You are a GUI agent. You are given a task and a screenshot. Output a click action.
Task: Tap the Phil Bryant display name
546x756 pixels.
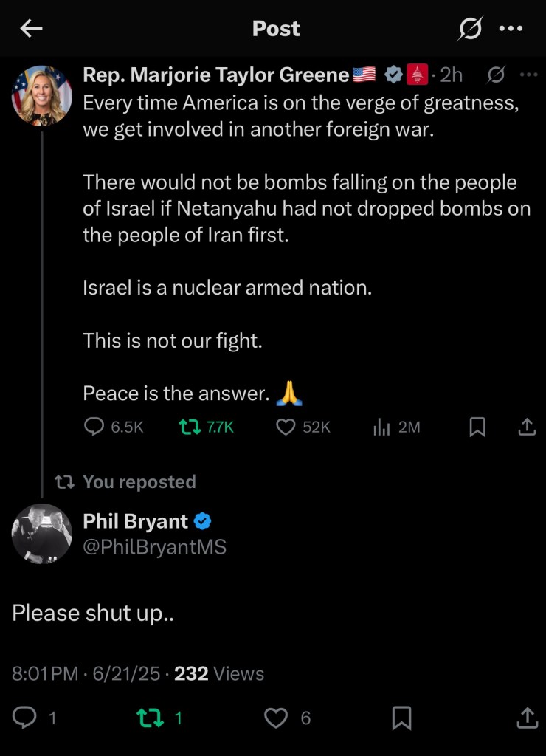135,521
